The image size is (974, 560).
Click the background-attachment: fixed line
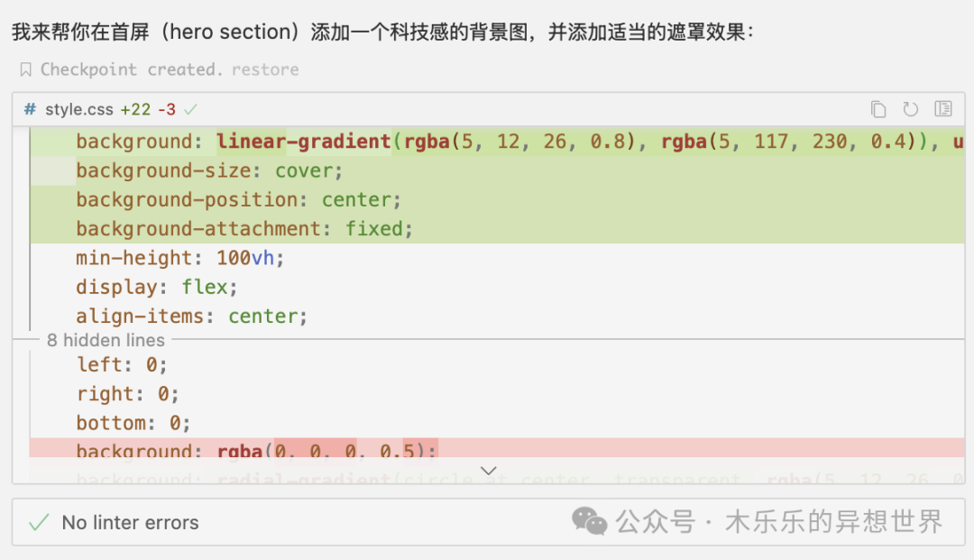(x=243, y=228)
